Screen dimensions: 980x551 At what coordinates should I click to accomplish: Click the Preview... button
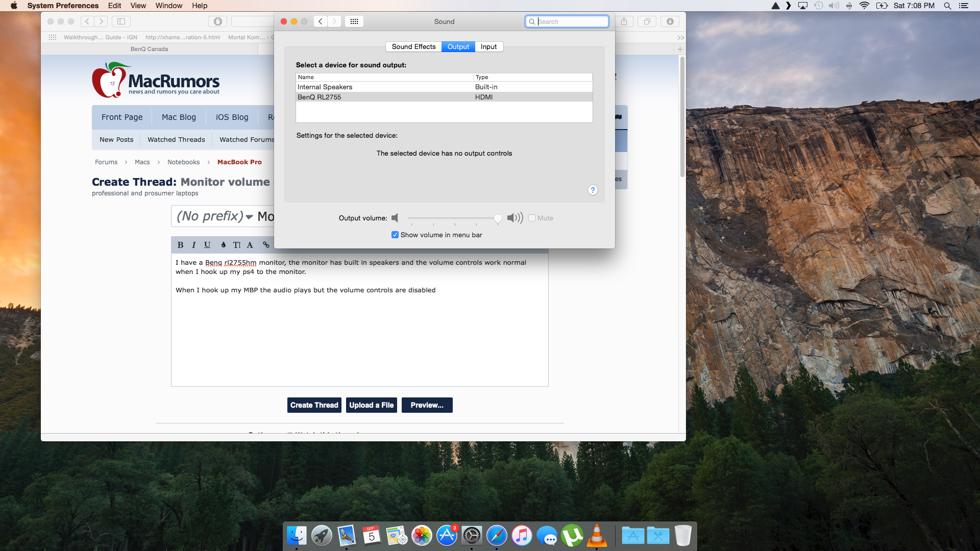(x=427, y=405)
